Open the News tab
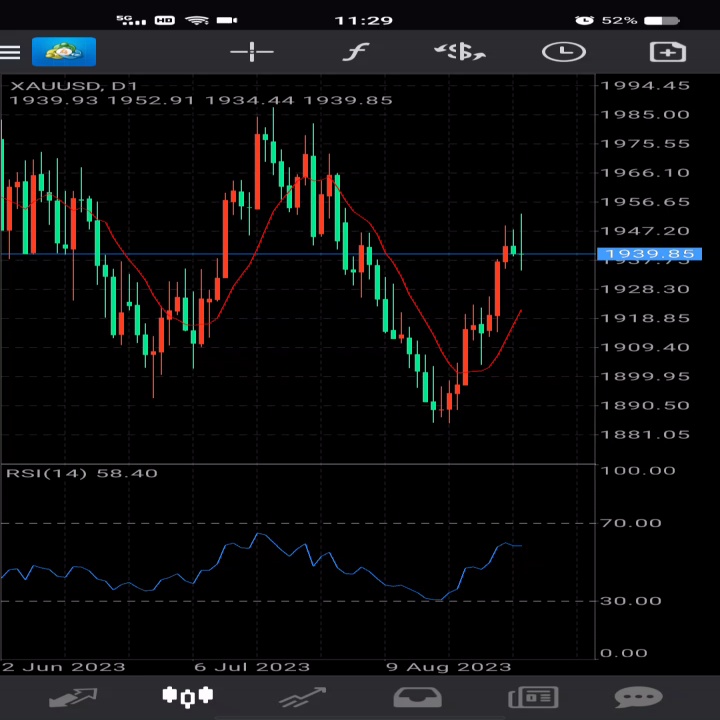 click(533, 697)
